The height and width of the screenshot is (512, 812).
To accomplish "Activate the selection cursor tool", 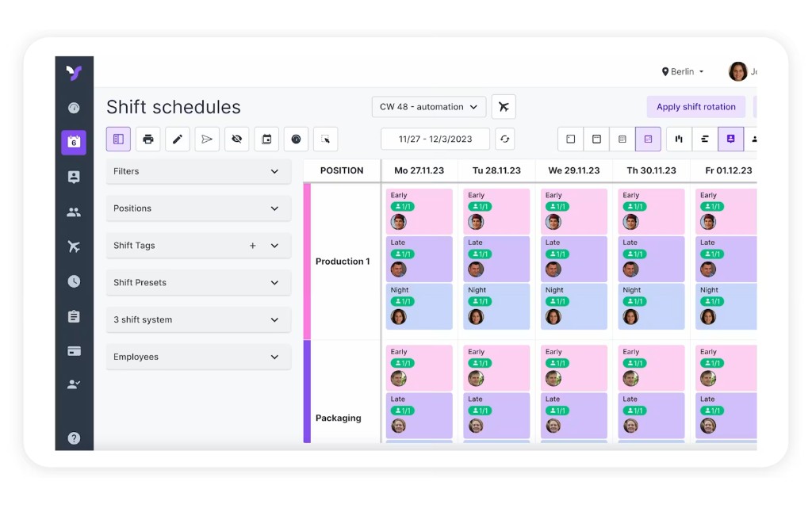I will coord(326,139).
